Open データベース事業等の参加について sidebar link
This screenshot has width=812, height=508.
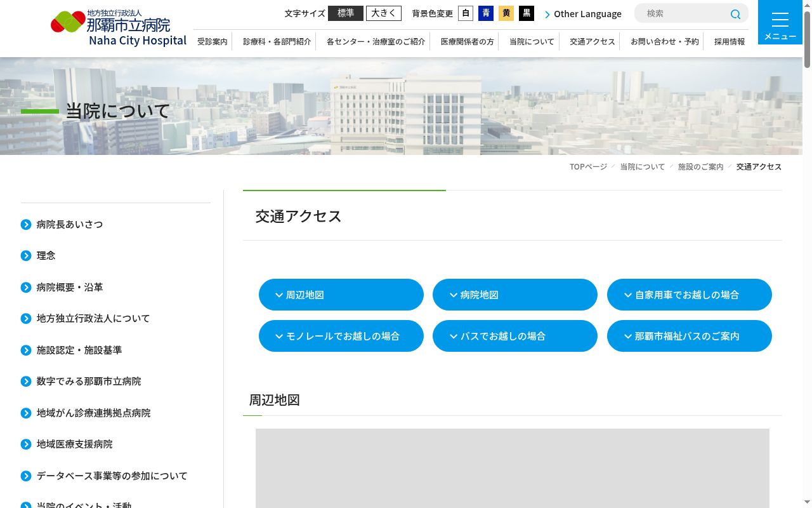click(x=112, y=476)
